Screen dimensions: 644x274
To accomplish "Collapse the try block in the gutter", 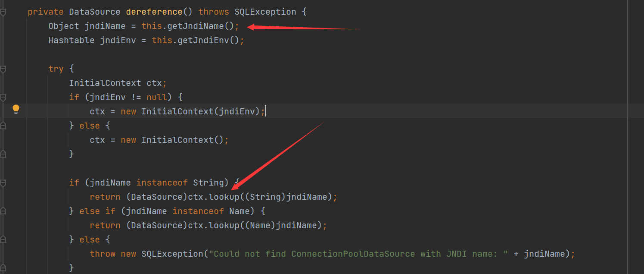I will [3, 69].
